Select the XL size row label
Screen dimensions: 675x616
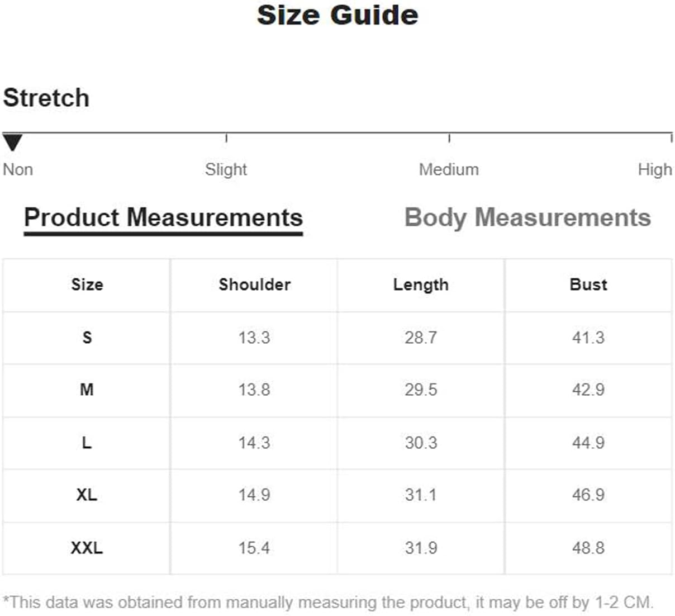87,495
